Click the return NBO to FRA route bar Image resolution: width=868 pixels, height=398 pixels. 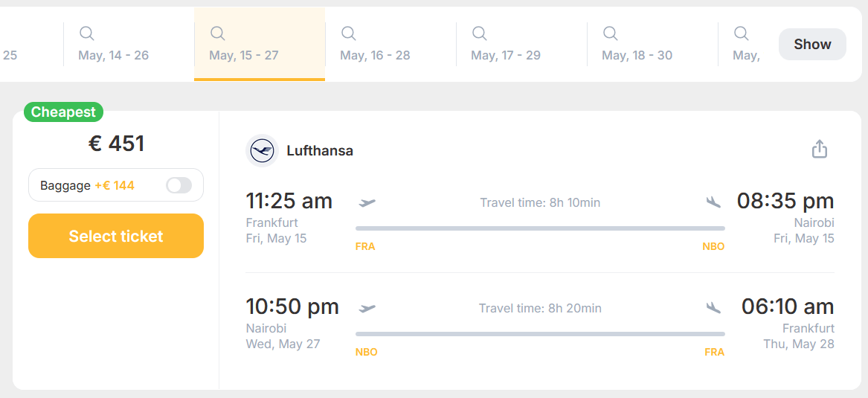[x=540, y=334]
